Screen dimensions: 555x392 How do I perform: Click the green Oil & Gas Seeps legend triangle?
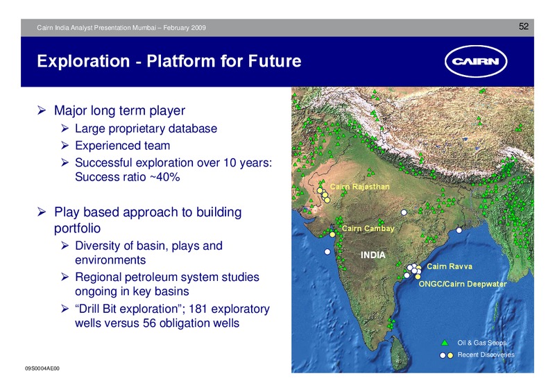pos(445,343)
